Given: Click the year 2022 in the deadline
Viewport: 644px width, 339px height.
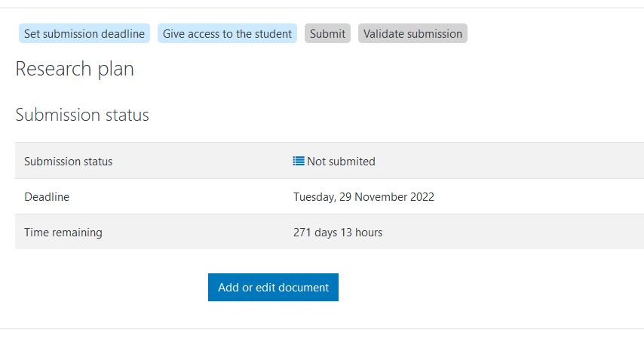Looking at the screenshot, I should point(421,197).
